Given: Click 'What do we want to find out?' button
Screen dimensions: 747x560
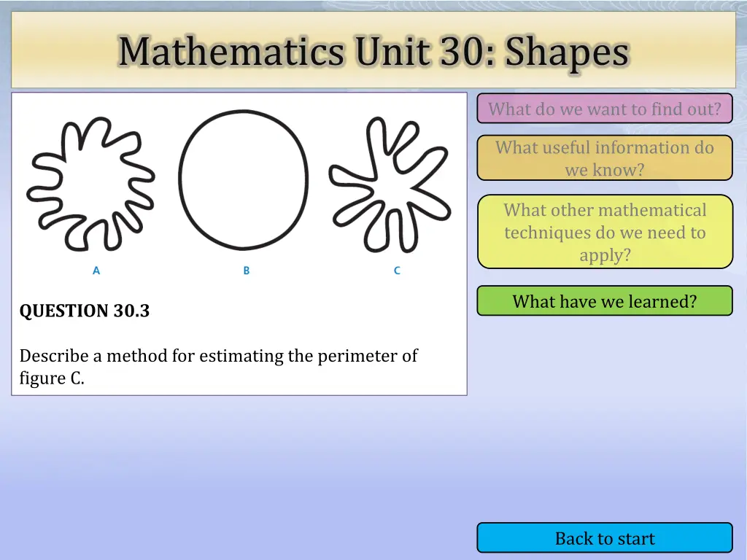Looking at the screenshot, I should (605, 109).
